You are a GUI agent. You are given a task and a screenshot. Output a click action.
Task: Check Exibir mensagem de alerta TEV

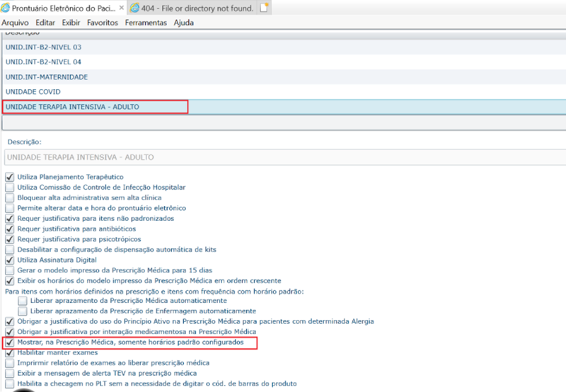(10, 374)
